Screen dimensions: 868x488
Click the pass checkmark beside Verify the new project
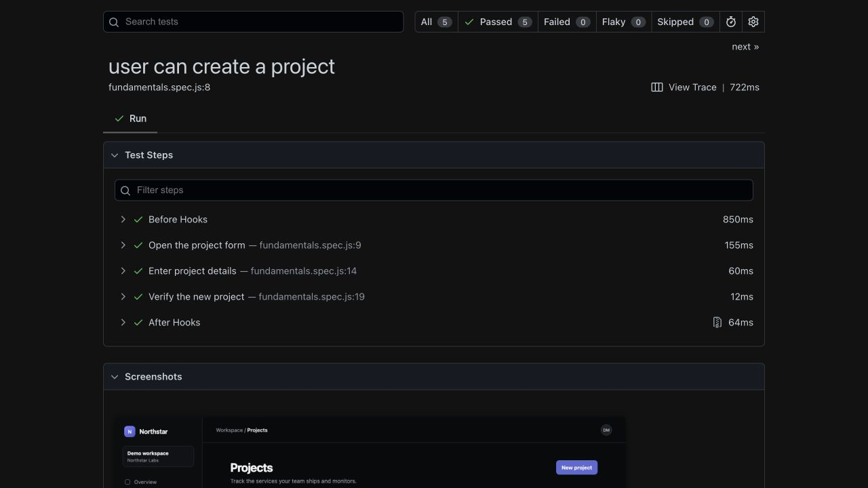(138, 297)
